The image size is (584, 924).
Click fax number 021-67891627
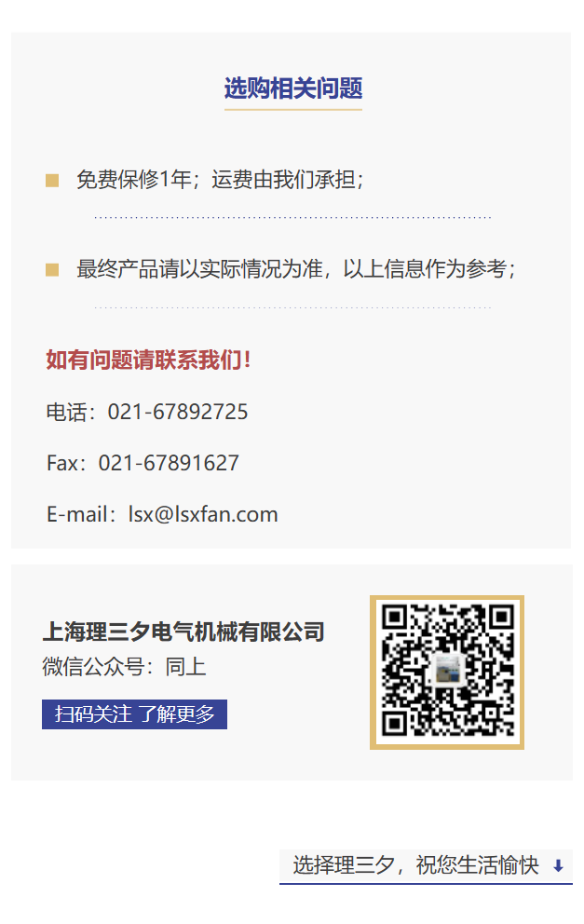tap(169, 463)
